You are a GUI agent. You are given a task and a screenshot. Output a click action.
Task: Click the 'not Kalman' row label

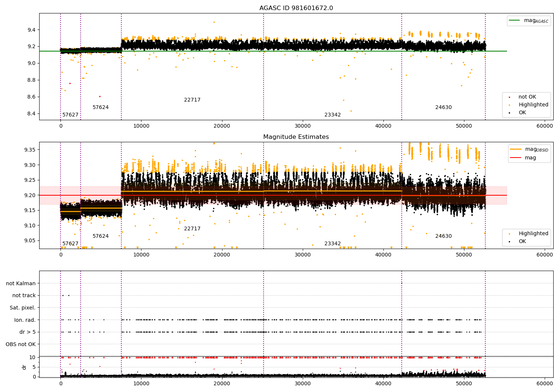pyautogui.click(x=21, y=283)
